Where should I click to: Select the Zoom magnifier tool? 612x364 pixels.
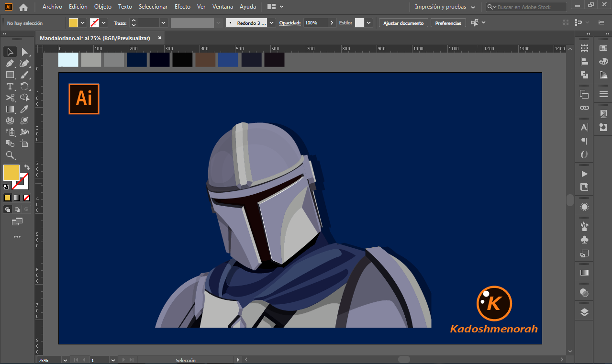click(10, 155)
